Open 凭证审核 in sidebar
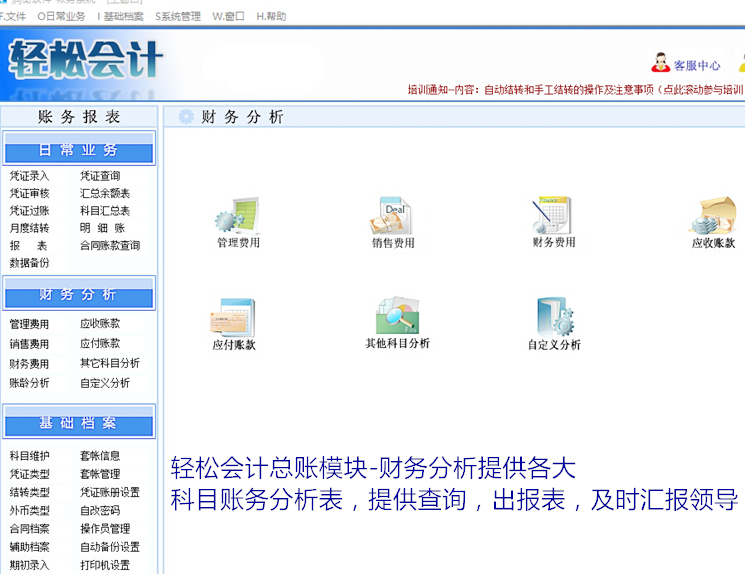The height and width of the screenshot is (574, 745). click(29, 193)
